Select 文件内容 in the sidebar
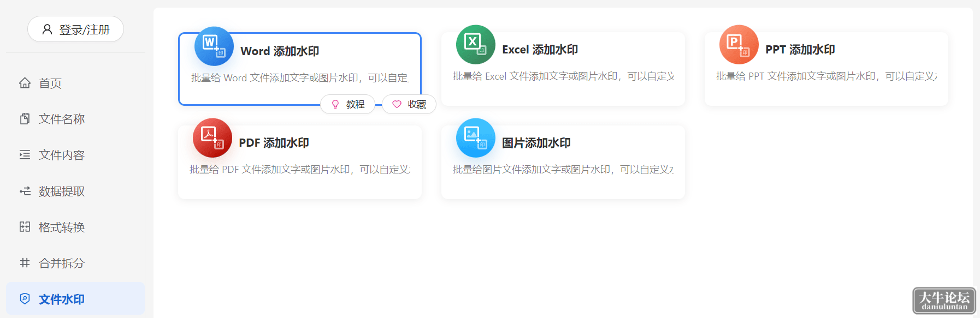The height and width of the screenshot is (318, 980). (x=75, y=155)
